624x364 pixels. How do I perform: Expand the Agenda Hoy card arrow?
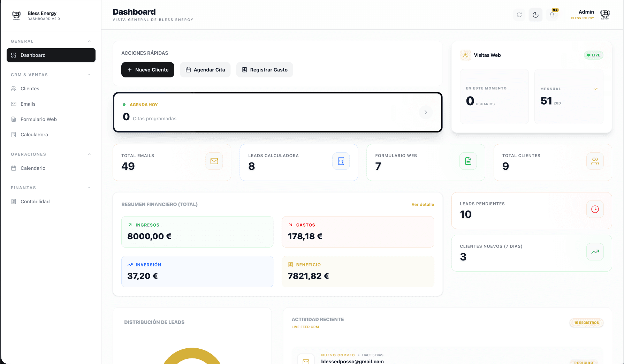[426, 112]
